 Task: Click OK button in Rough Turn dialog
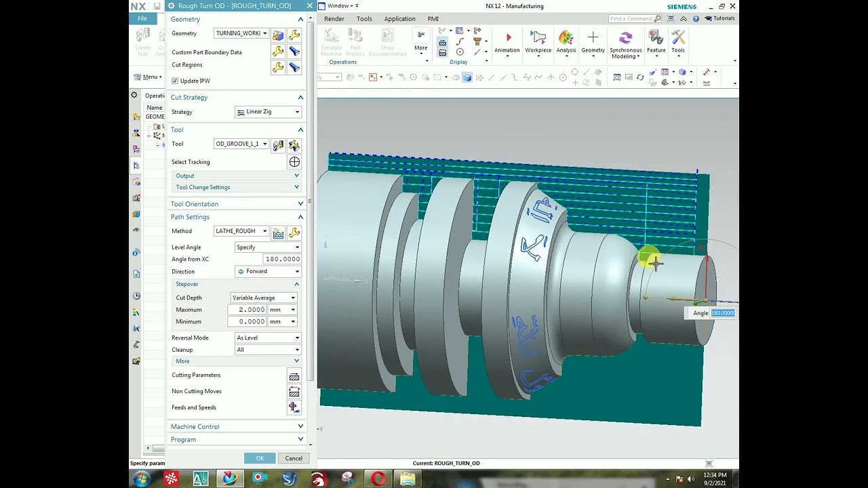tap(260, 458)
